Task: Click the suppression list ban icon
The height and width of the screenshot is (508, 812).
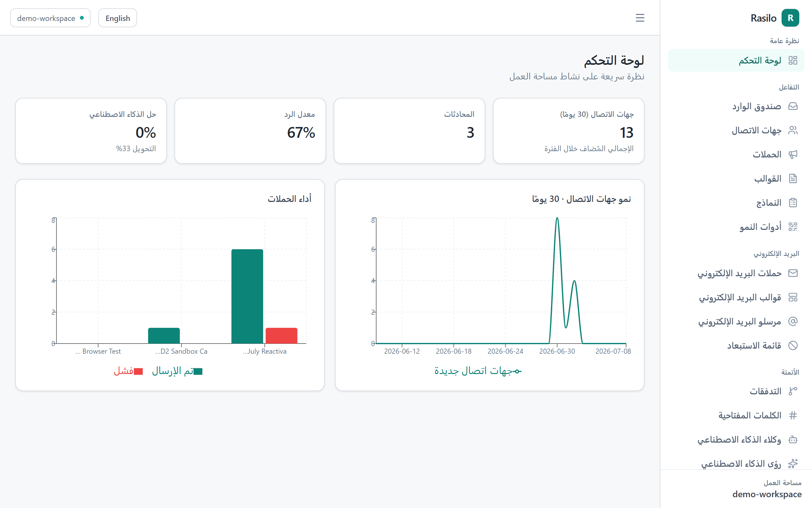Action: [x=793, y=345]
